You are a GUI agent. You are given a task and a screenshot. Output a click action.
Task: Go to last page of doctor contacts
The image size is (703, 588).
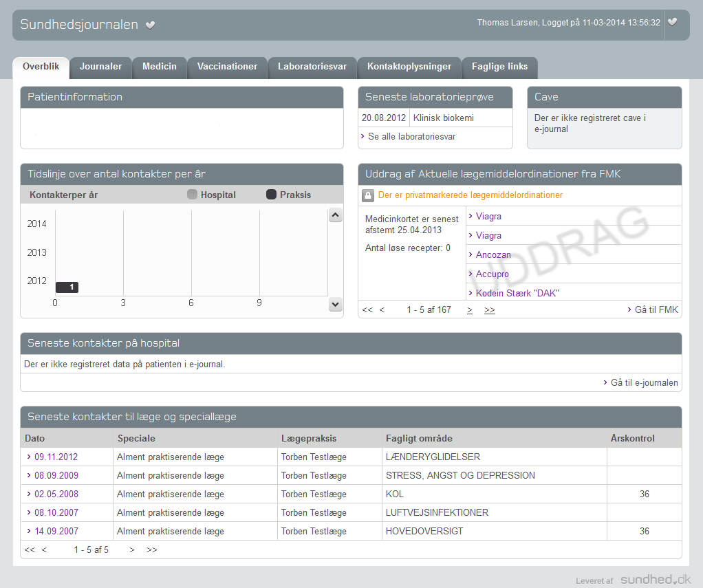coord(152,549)
